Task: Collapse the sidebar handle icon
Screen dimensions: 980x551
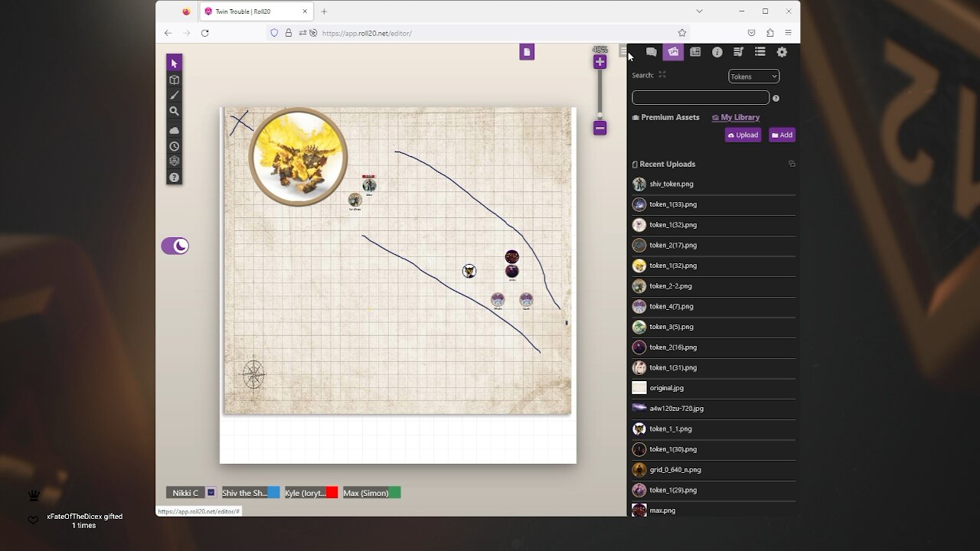Action: pos(623,51)
